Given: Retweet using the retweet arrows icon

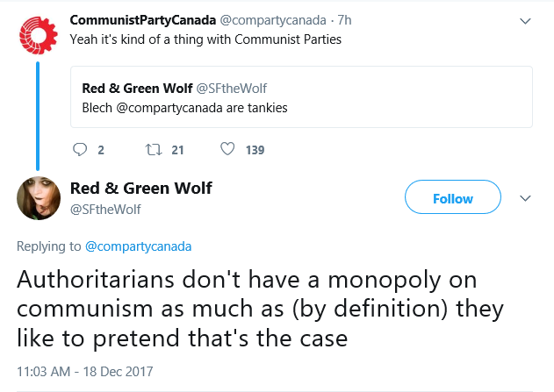Looking at the screenshot, I should coord(154,150).
